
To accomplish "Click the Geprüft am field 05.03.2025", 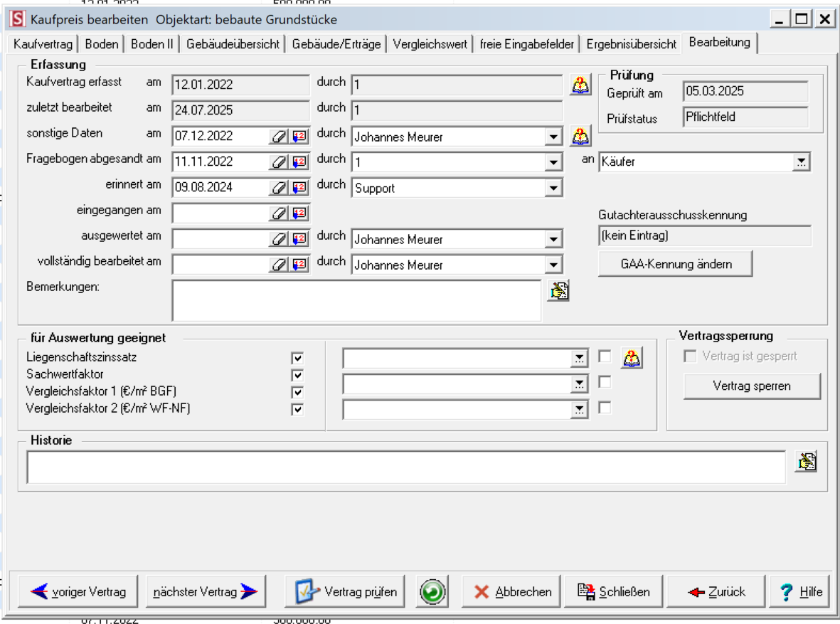I will [x=745, y=91].
